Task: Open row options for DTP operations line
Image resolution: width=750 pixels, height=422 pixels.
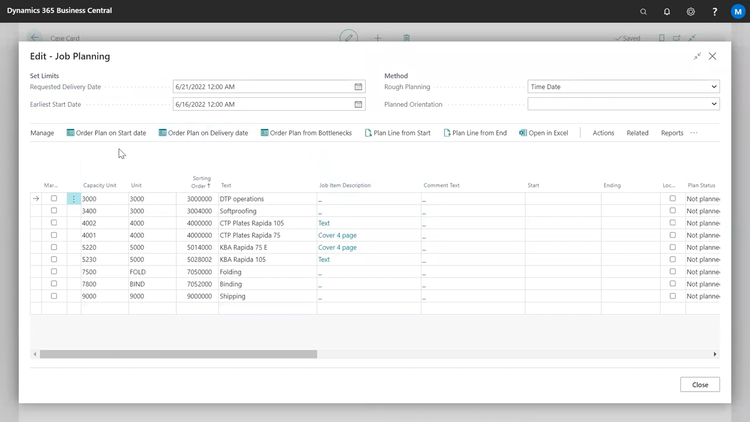Action: tap(74, 199)
